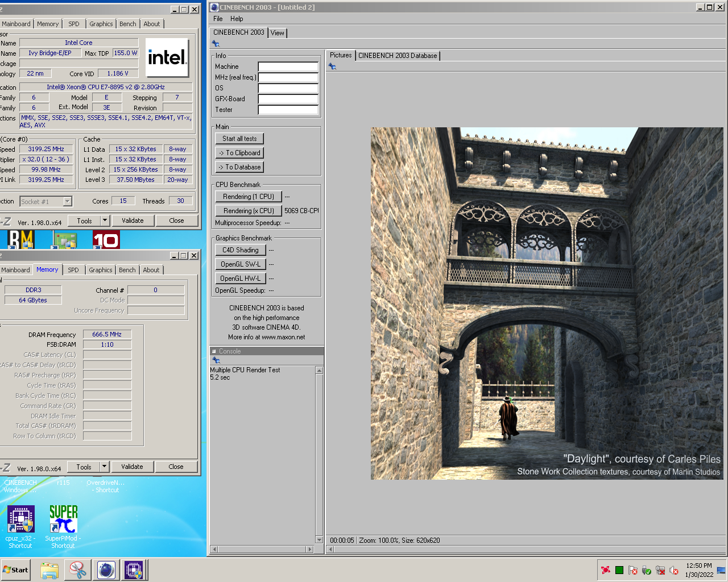728x582 pixels.
Task: Open the Socket #1 selection dropdown
Action: point(67,201)
